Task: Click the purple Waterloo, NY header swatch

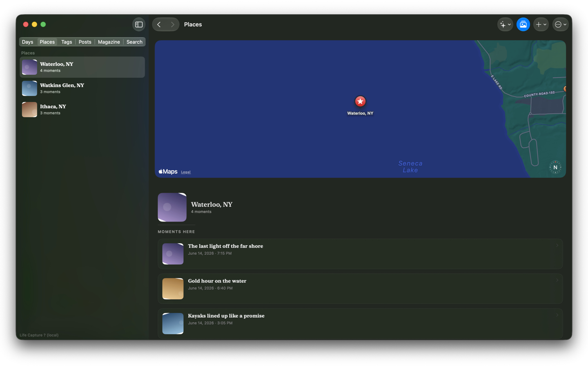Action: click(x=172, y=207)
